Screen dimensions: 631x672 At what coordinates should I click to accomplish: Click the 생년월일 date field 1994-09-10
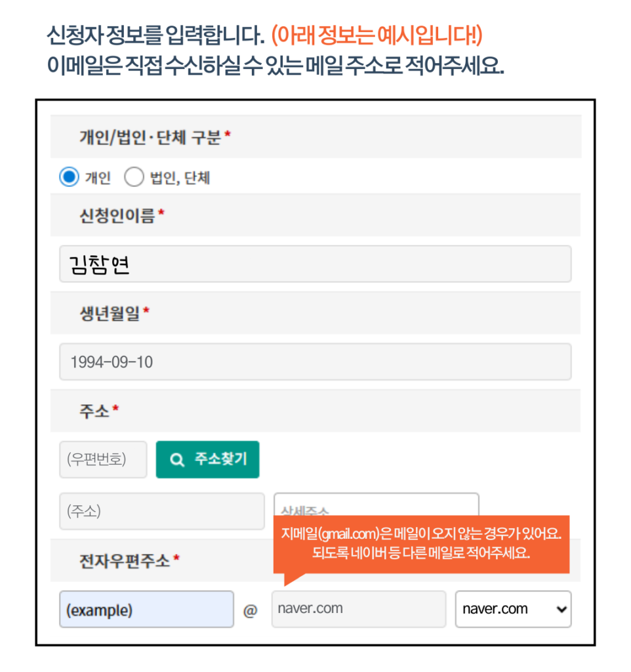click(x=315, y=362)
